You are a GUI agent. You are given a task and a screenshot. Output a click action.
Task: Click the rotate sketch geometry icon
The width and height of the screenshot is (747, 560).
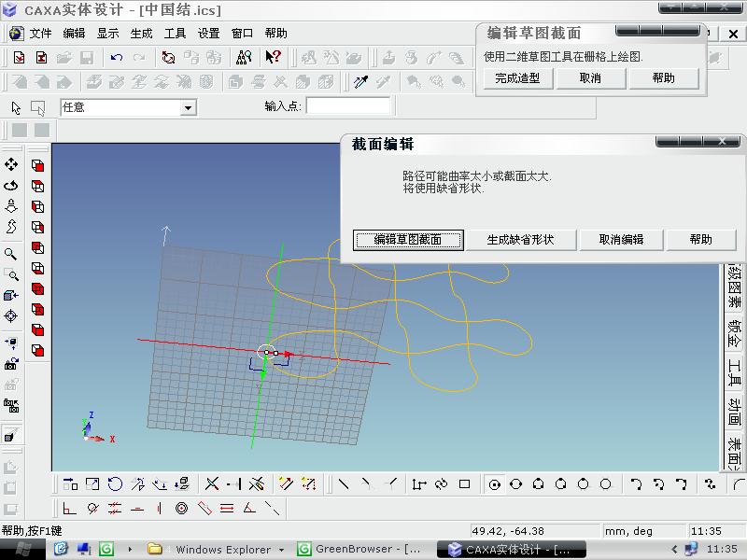coord(115,484)
